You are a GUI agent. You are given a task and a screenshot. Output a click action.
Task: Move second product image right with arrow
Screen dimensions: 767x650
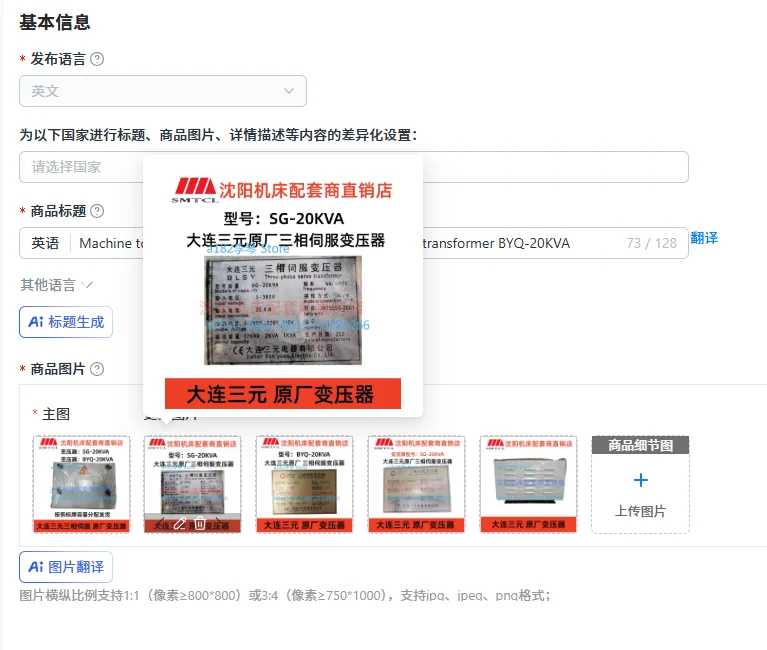[x=219, y=523]
